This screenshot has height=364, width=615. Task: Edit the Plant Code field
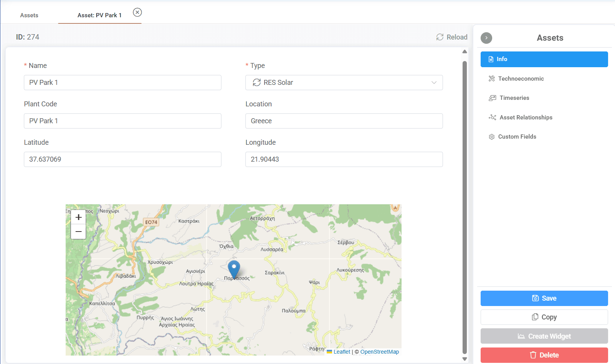coord(122,121)
